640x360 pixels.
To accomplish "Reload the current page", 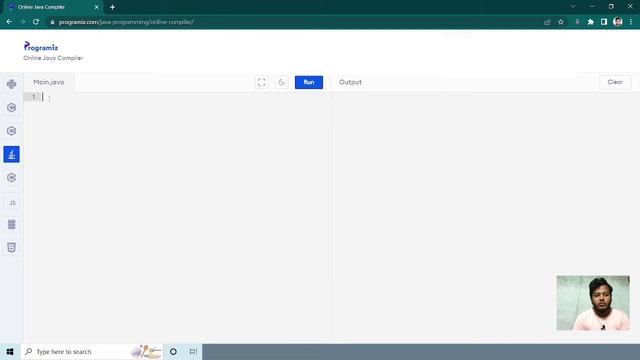I will [x=36, y=22].
